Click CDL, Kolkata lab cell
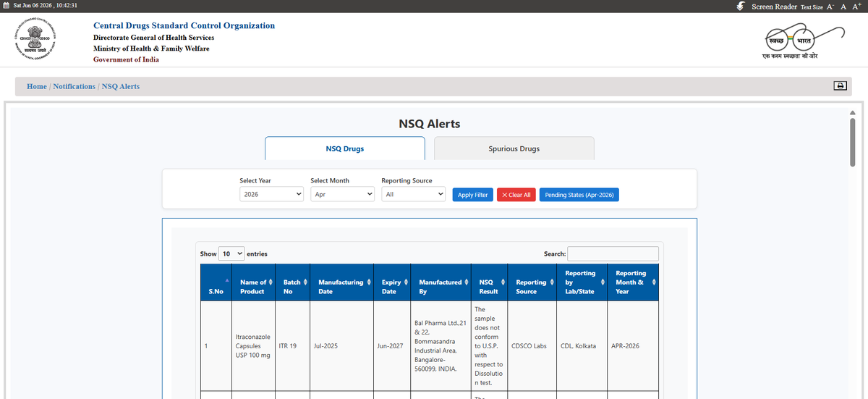The height and width of the screenshot is (399, 868). tap(581, 346)
